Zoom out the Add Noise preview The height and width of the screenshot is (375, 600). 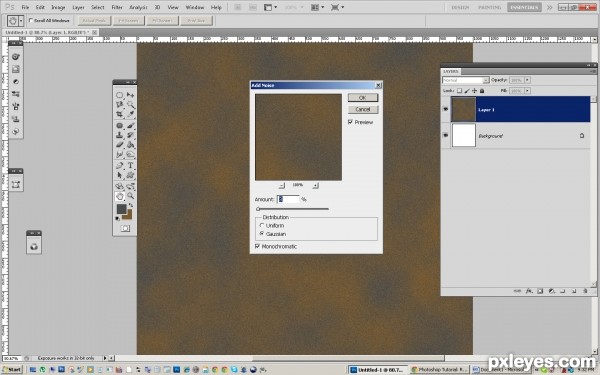pyautogui.click(x=282, y=185)
